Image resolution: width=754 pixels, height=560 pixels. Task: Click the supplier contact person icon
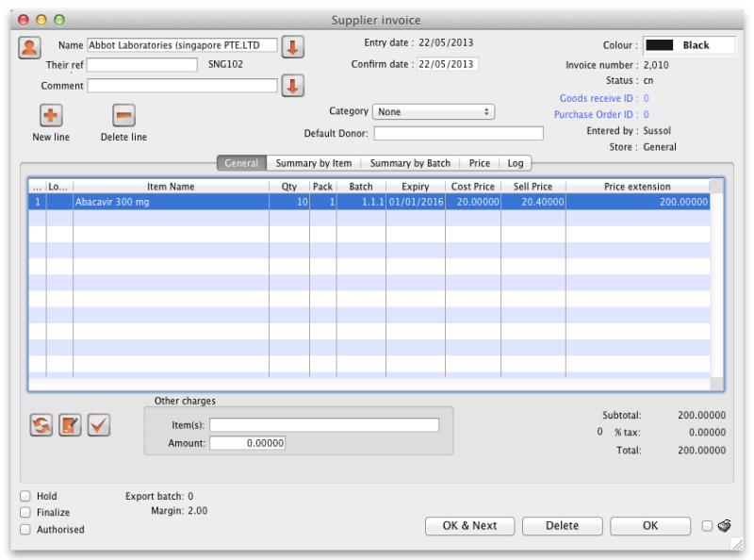pos(29,47)
